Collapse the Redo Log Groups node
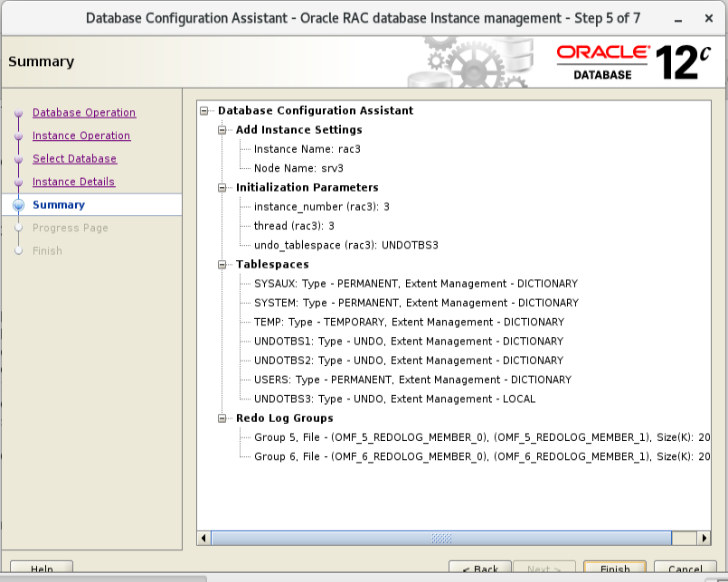The height and width of the screenshot is (582, 728). 222,418
